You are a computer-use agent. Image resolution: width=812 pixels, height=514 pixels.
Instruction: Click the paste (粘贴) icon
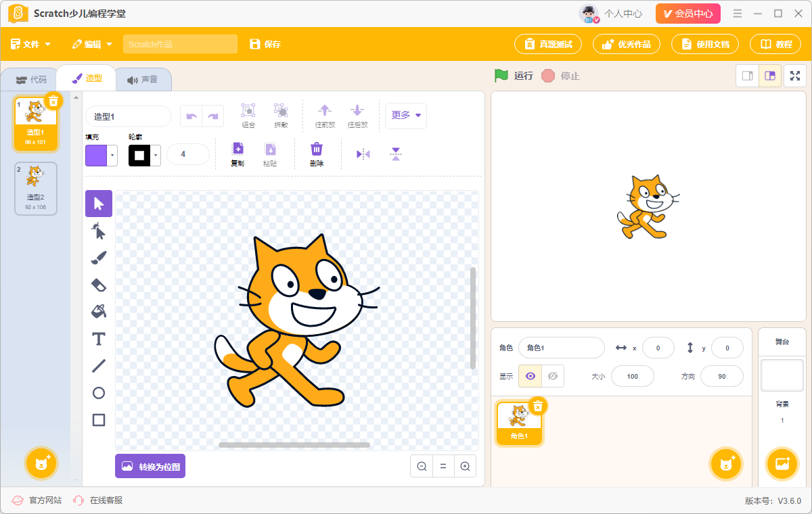click(270, 154)
